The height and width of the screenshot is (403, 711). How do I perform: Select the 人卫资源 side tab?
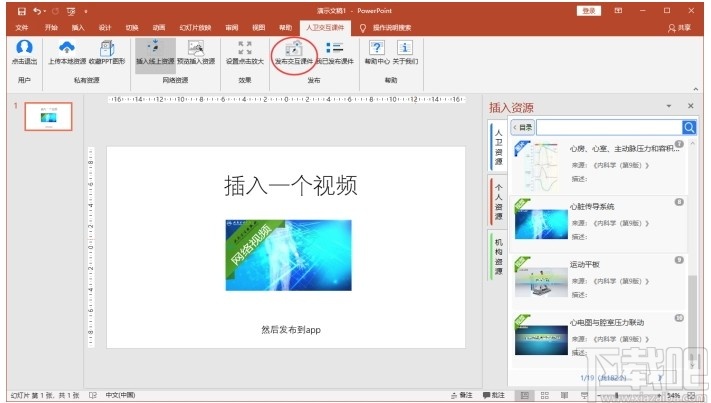[x=498, y=147]
